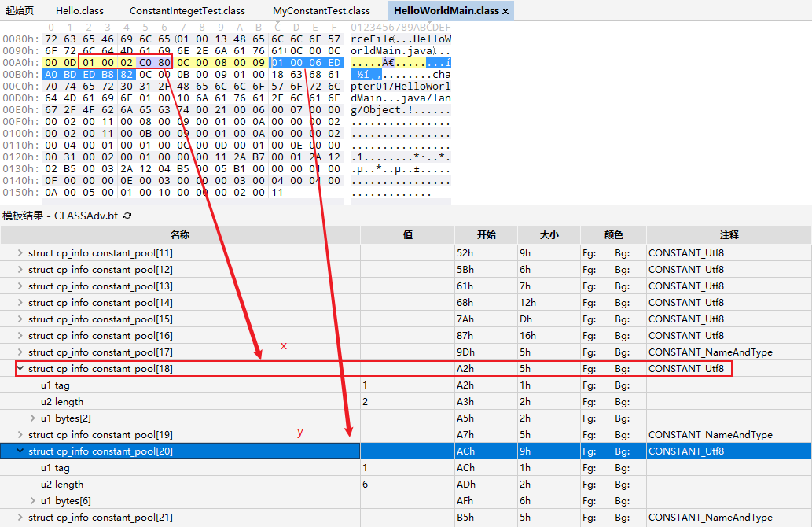The height and width of the screenshot is (527, 812).
Task: Collapse the selected constant_pool[20] node
Action: point(20,451)
